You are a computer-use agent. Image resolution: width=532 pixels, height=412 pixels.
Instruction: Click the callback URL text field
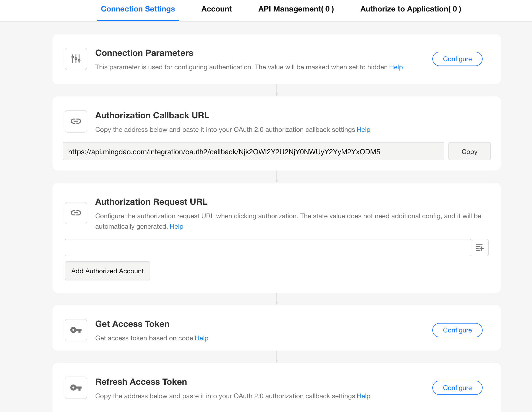coord(253,151)
